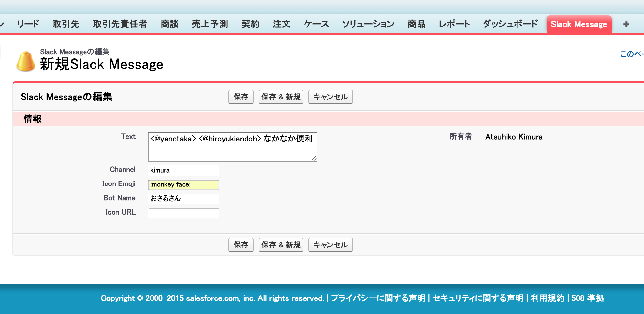Viewport: 644px width, 314px height.
Task: Open the plus tab for all tabs
Action: tap(626, 24)
